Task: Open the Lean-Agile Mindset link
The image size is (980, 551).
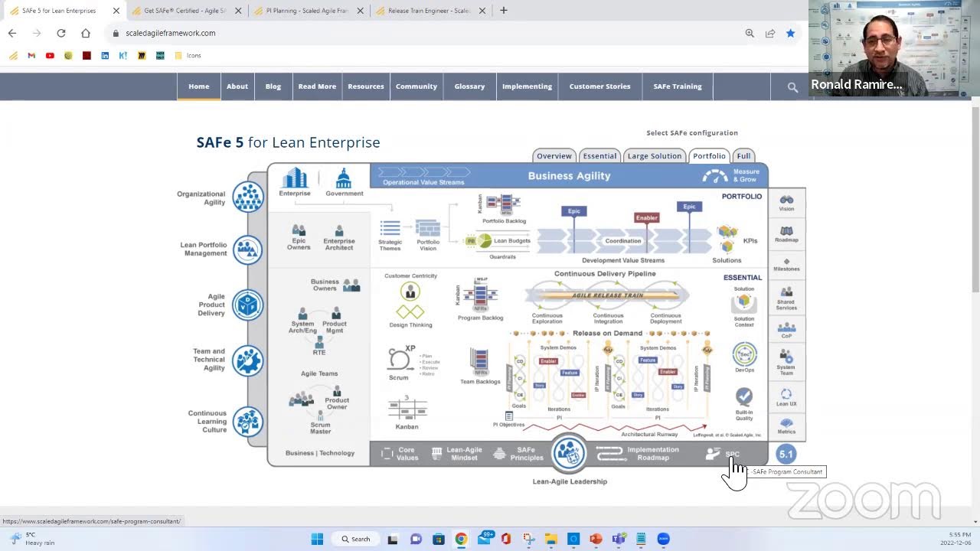Action: (x=457, y=454)
